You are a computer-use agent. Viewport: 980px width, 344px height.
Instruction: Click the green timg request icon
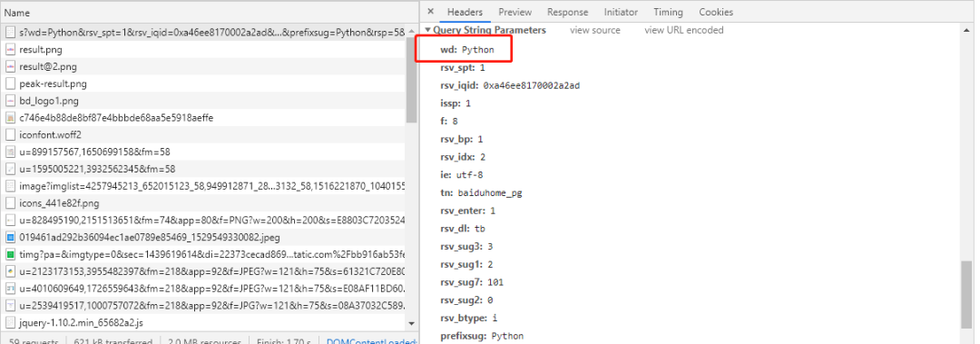10,254
